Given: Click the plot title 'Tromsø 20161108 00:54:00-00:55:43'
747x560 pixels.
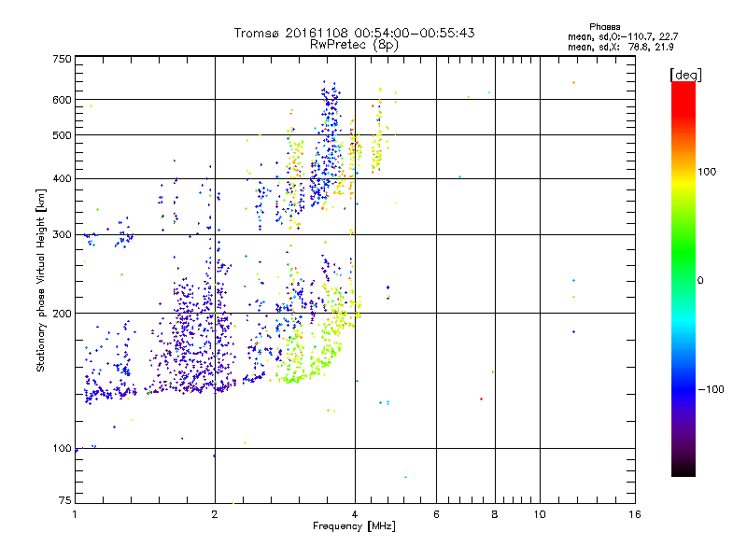Looking at the screenshot, I should pos(354,33).
